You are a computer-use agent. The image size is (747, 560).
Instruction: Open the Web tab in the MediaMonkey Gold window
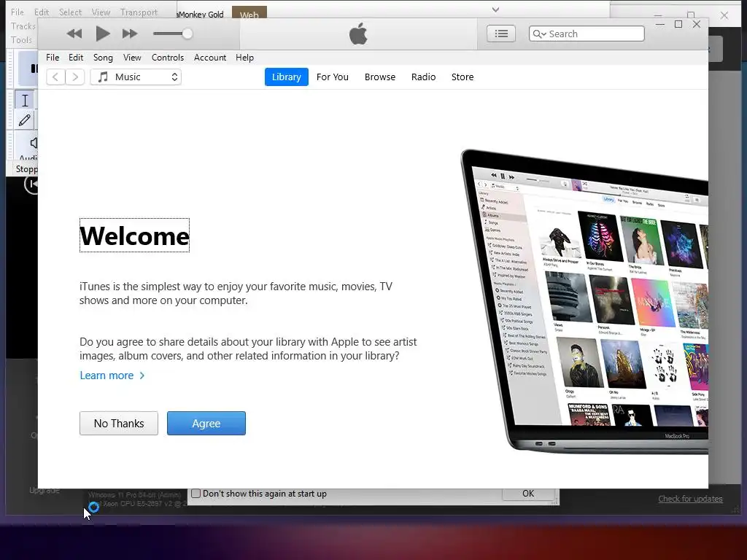(x=249, y=14)
